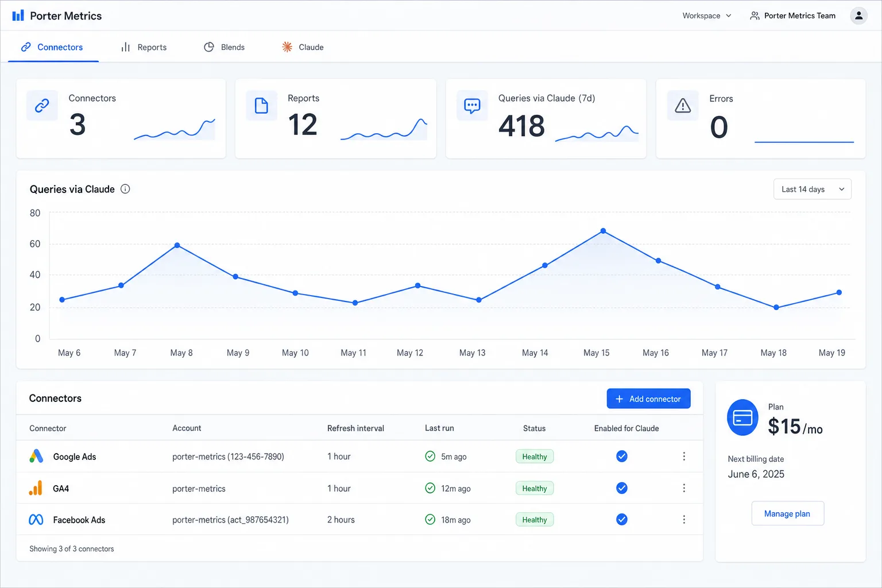Click the green check icon beside 18m ago
Image resolution: width=882 pixels, height=588 pixels.
pyautogui.click(x=430, y=519)
